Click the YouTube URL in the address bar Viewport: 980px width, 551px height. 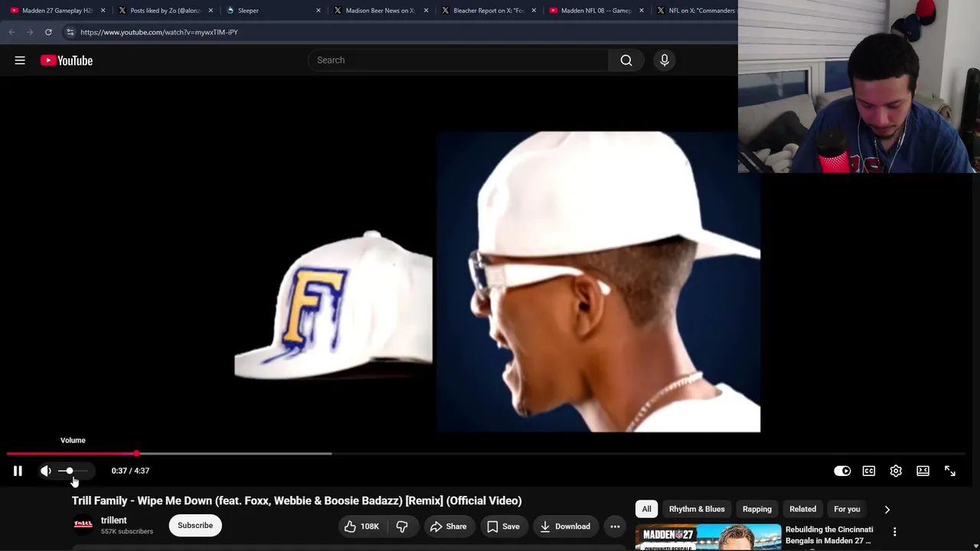point(159,32)
